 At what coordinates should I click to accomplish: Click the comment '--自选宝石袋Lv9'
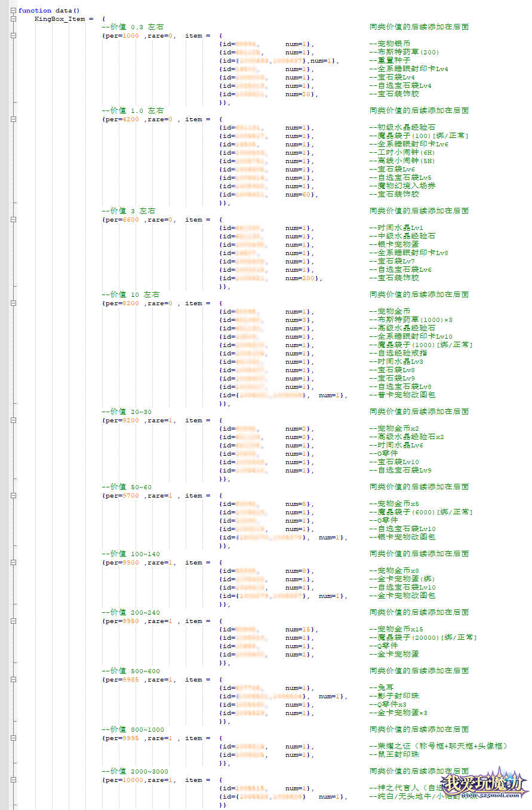coord(400,470)
